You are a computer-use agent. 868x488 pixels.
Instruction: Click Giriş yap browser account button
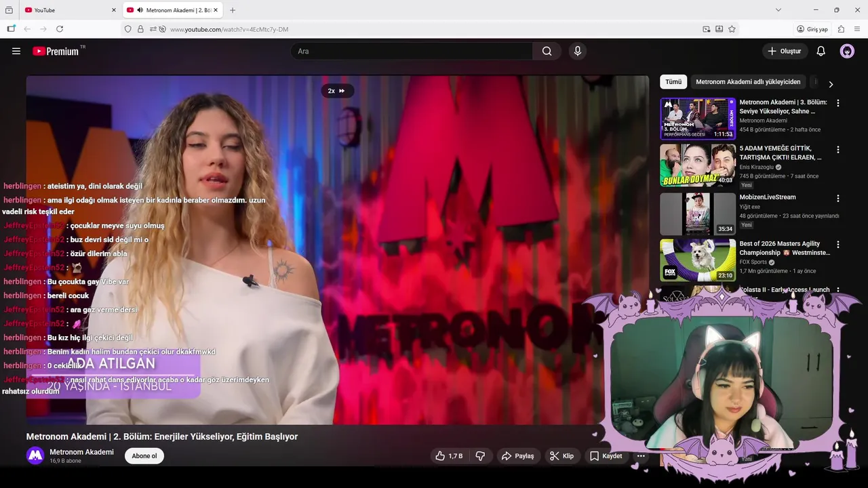[812, 29]
